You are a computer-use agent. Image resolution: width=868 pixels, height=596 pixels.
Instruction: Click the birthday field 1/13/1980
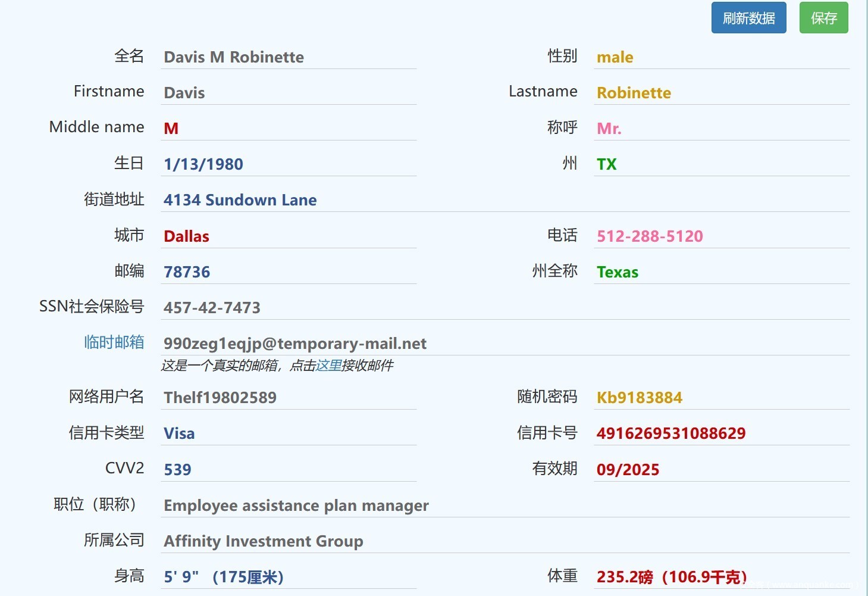tap(288, 164)
